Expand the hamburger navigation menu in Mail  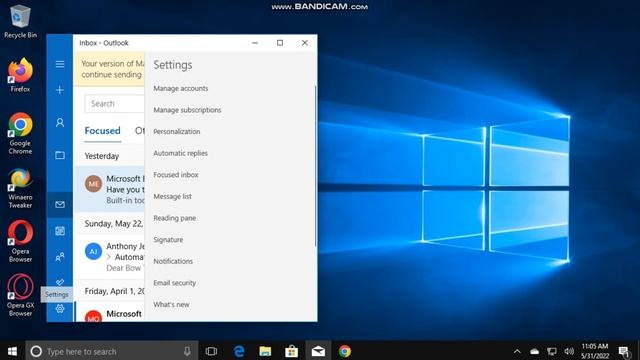pyautogui.click(x=60, y=64)
